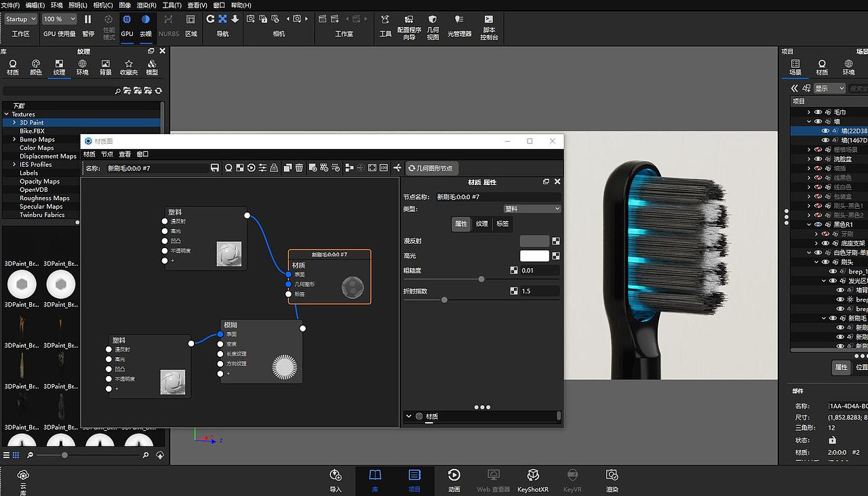The height and width of the screenshot is (496, 868).
Task: Click the zoom-to-fit icon in Material Graph
Action: click(372, 168)
